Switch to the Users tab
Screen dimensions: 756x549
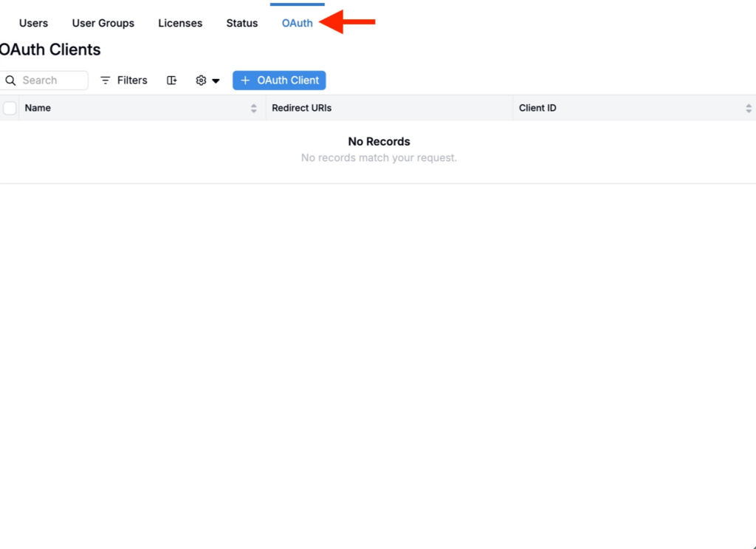(x=33, y=23)
